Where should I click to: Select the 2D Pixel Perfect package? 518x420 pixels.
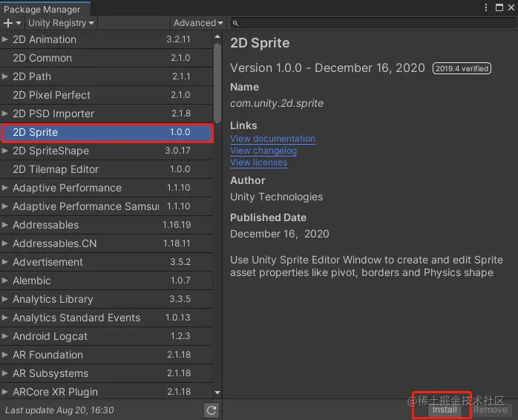[106, 95]
